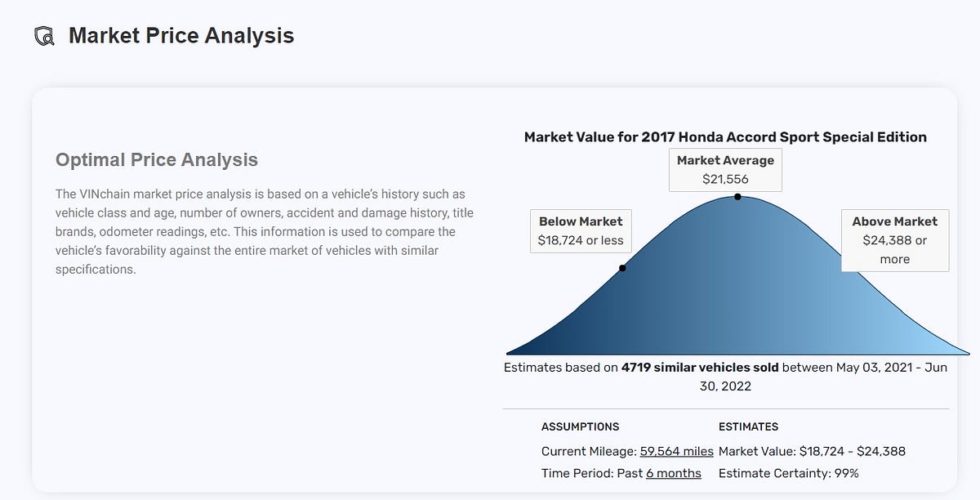The image size is (980, 500).
Task: Click the blue gradient area of the curve
Action: (x=735, y=310)
